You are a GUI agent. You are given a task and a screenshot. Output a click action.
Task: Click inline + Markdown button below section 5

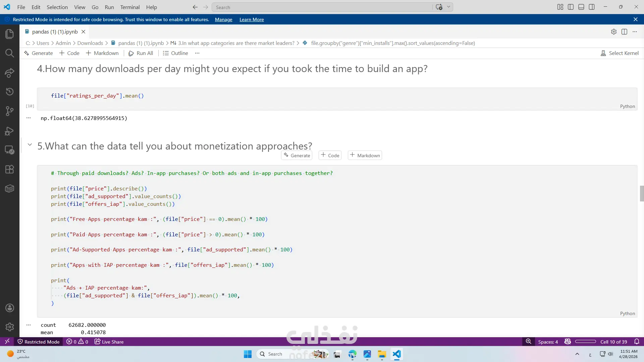coord(365,155)
